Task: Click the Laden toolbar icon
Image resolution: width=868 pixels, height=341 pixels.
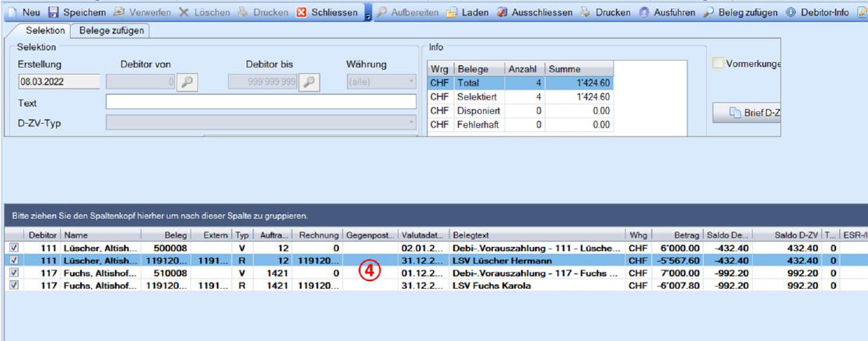Action: pos(451,13)
